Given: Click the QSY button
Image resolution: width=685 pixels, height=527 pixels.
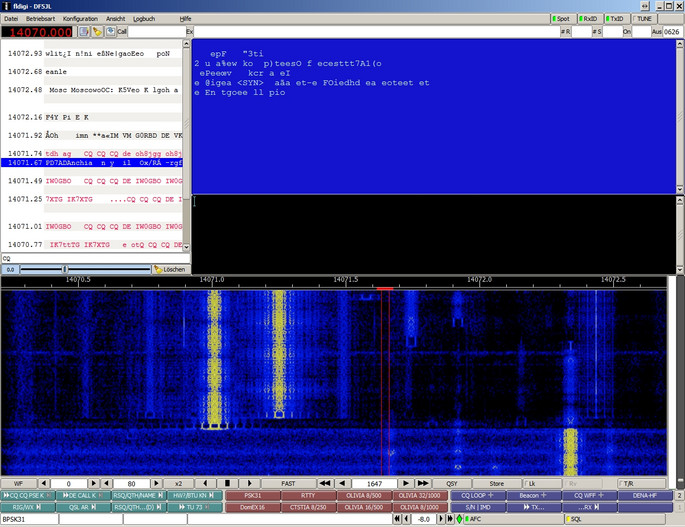Looking at the screenshot, I should pyautogui.click(x=452, y=483).
